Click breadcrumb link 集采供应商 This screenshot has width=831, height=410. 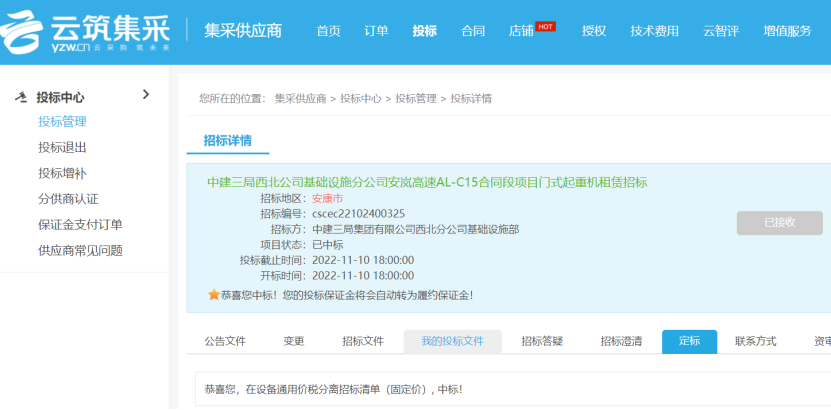point(300,99)
